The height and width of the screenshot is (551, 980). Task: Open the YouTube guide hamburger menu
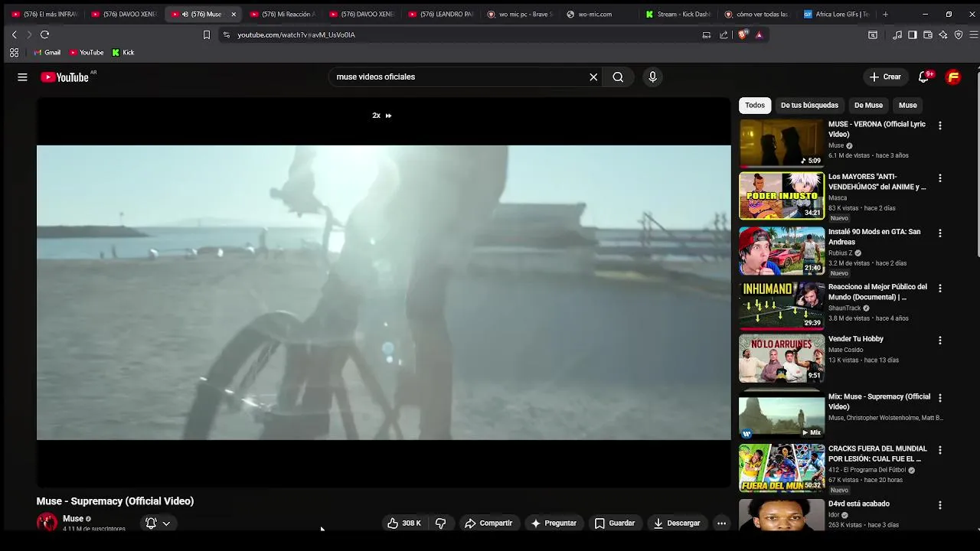pyautogui.click(x=22, y=77)
